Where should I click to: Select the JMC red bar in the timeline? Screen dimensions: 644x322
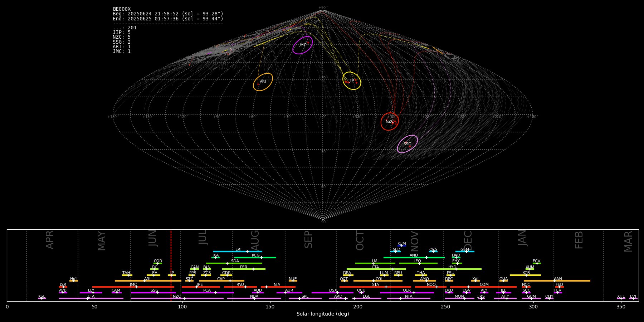pyautogui.click(x=133, y=287)
